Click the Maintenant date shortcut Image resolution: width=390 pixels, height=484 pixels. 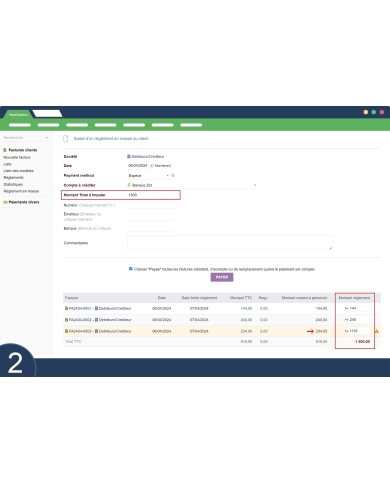(x=163, y=165)
